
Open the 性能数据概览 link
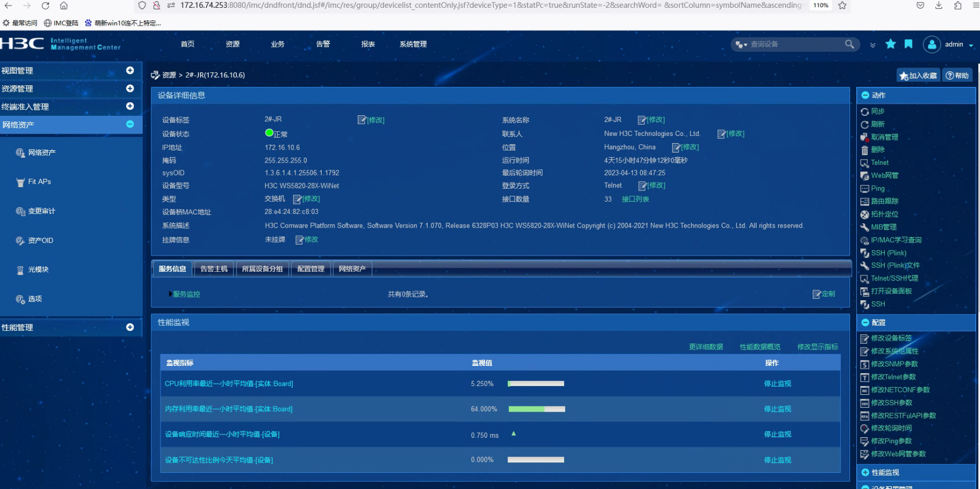760,347
